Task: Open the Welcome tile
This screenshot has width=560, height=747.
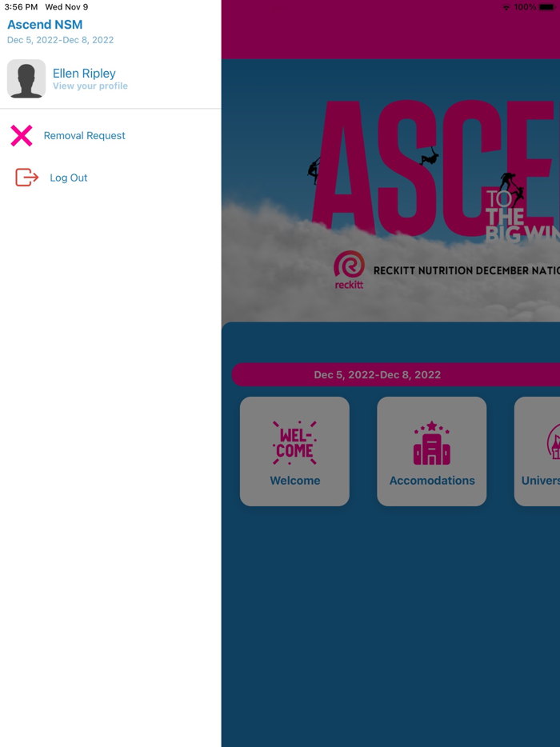Action: [x=294, y=451]
